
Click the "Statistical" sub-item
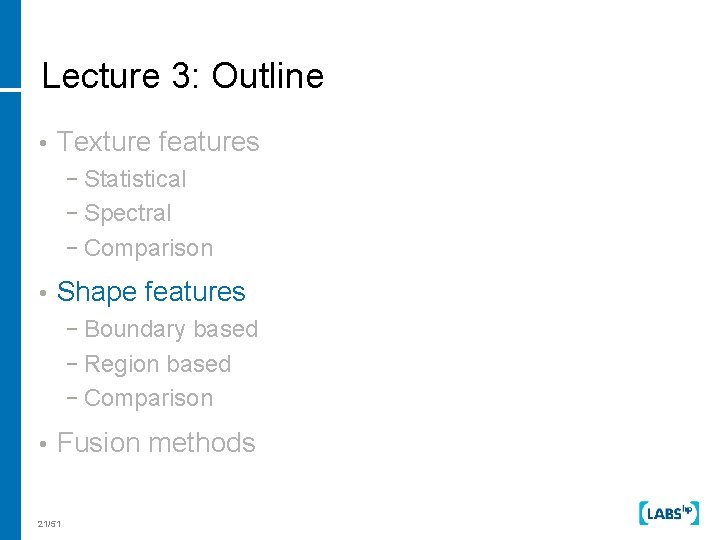[x=135, y=179]
